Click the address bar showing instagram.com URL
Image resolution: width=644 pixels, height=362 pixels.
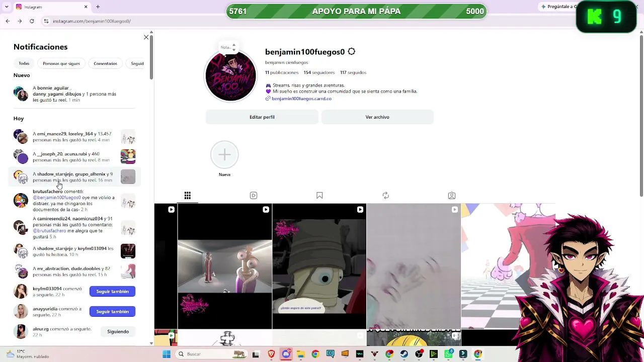[92, 21]
